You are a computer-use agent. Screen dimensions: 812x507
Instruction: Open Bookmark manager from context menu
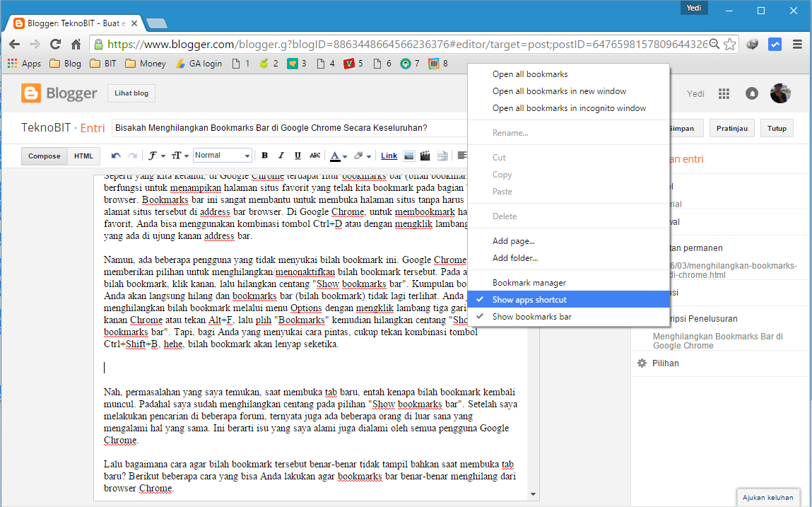coord(569,283)
